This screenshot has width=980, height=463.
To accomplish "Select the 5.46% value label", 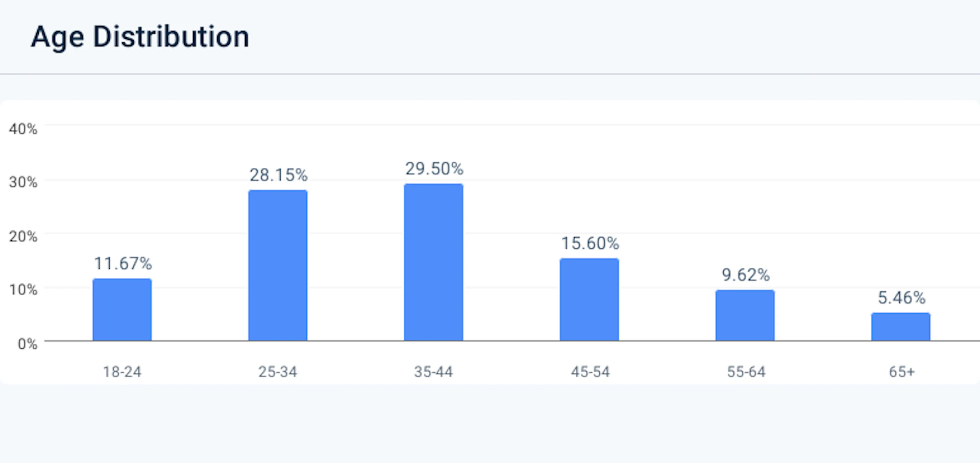I will [x=901, y=298].
